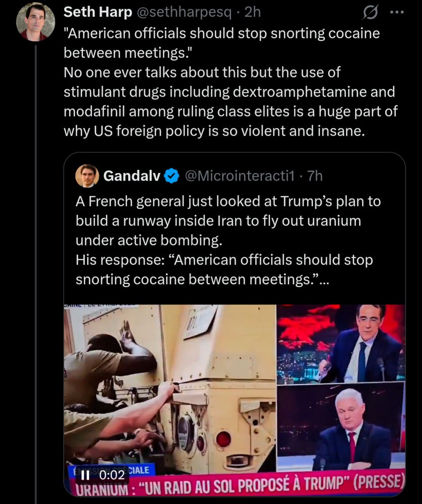
Task: Open Seth Harp's profile avatar
Action: 35,22
